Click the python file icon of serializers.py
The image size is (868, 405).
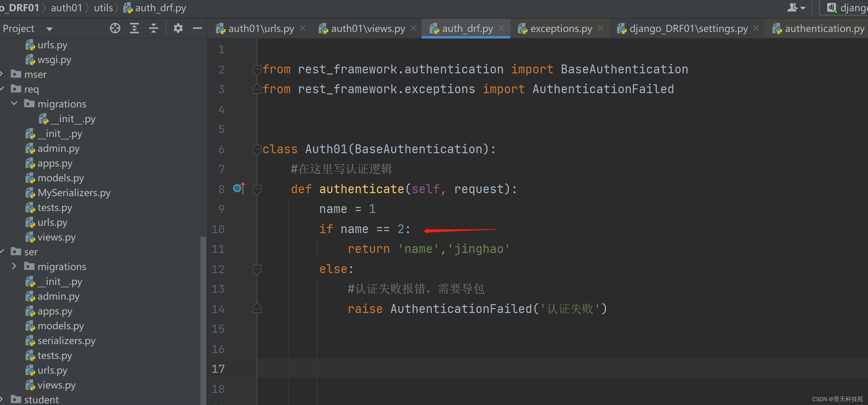tap(30, 341)
